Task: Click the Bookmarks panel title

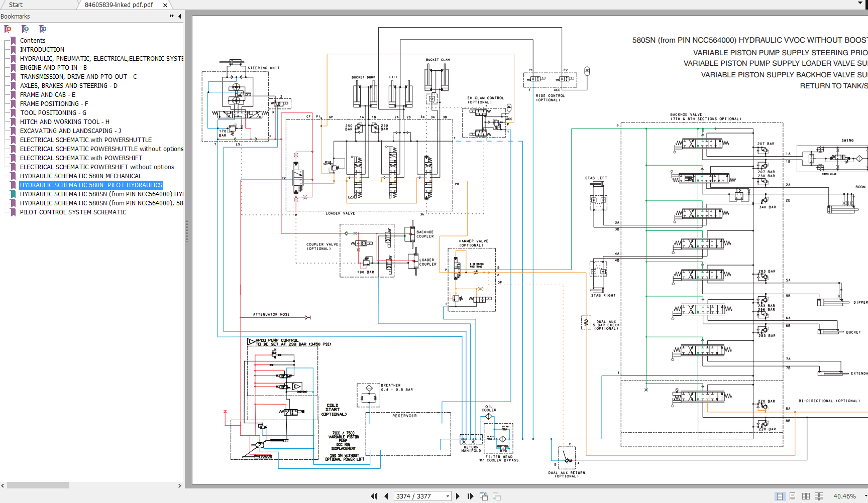Action: [15, 17]
